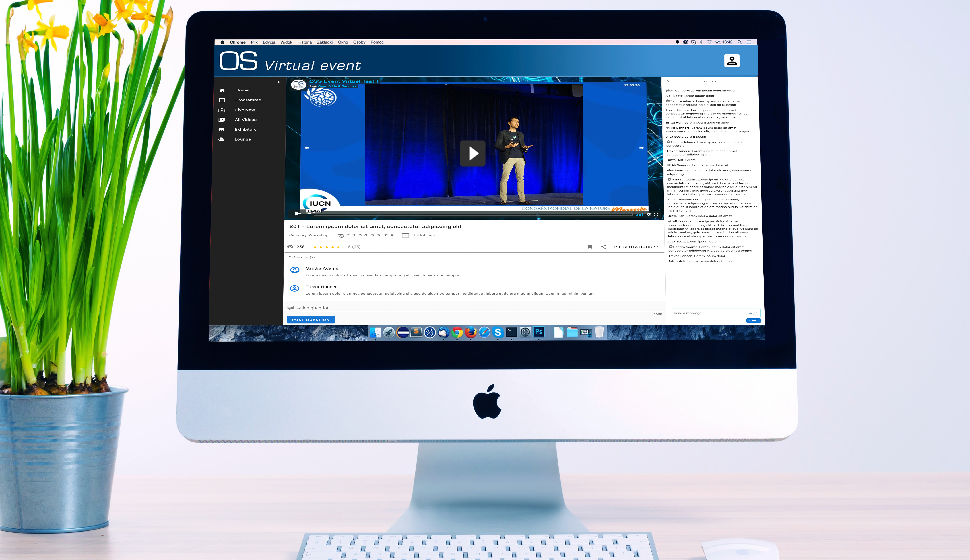The width and height of the screenshot is (970, 560).
Task: Collapse the Live Chat panel arrow
Action: pos(668,81)
